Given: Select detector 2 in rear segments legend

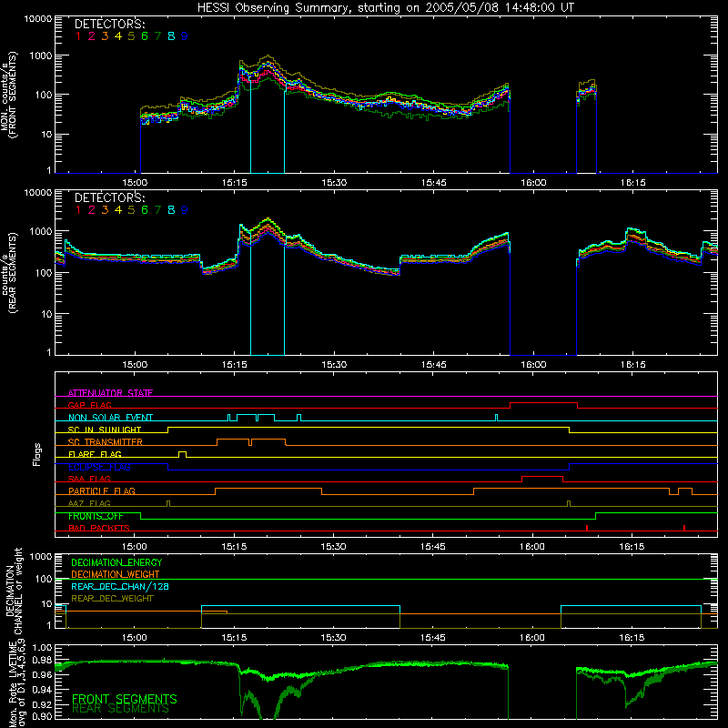Looking at the screenshot, I should [92, 210].
